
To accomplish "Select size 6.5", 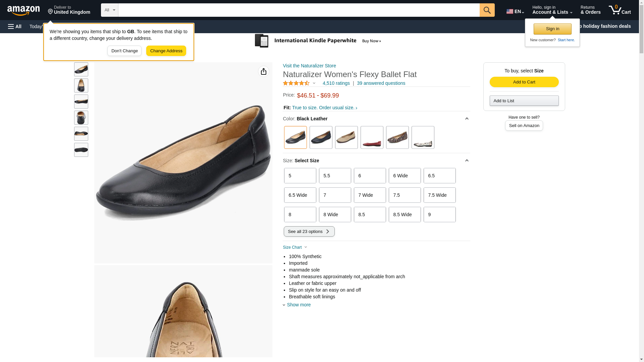I will click(440, 176).
